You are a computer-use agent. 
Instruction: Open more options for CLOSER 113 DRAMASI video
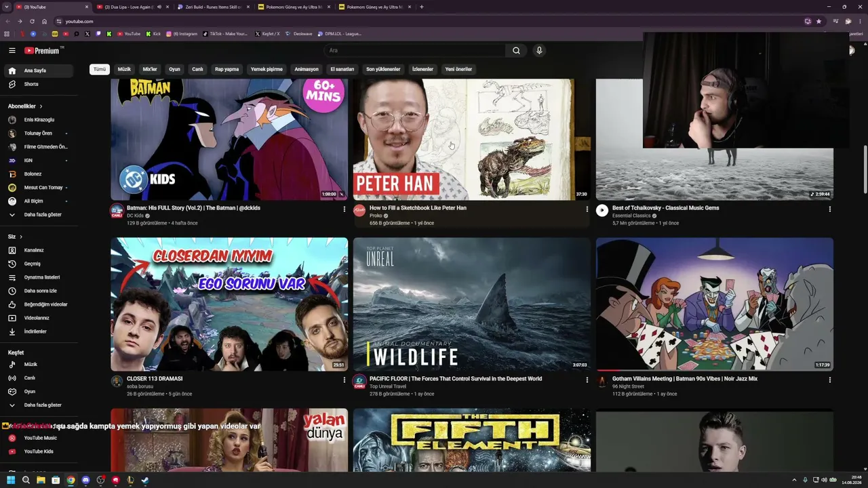coord(344,380)
